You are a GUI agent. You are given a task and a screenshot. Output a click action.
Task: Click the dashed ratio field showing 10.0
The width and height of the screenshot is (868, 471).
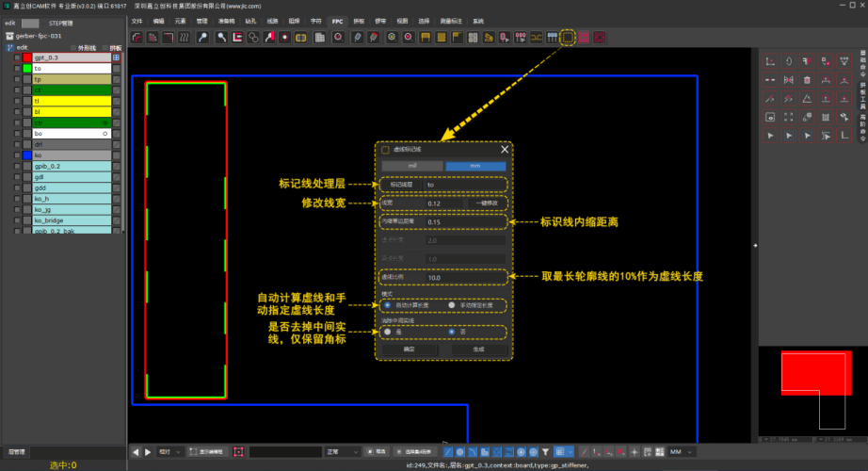[x=465, y=278]
